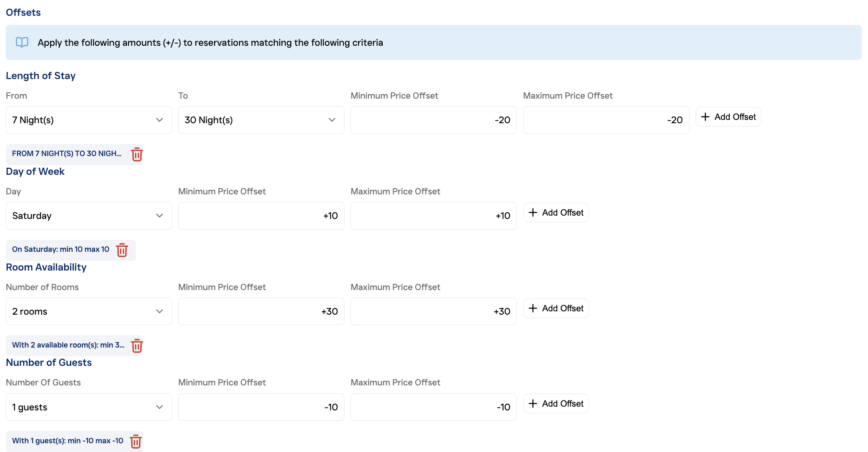Delete the 2 available rooms offset
868x452 pixels.
137,345
